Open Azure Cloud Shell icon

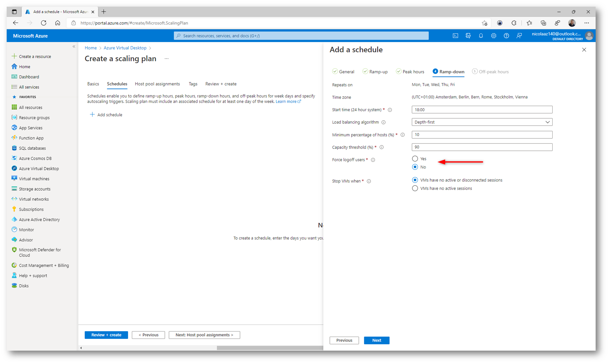tap(455, 36)
